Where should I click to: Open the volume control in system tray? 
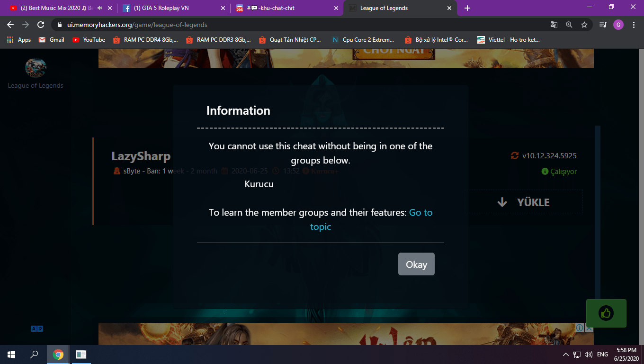click(589, 354)
